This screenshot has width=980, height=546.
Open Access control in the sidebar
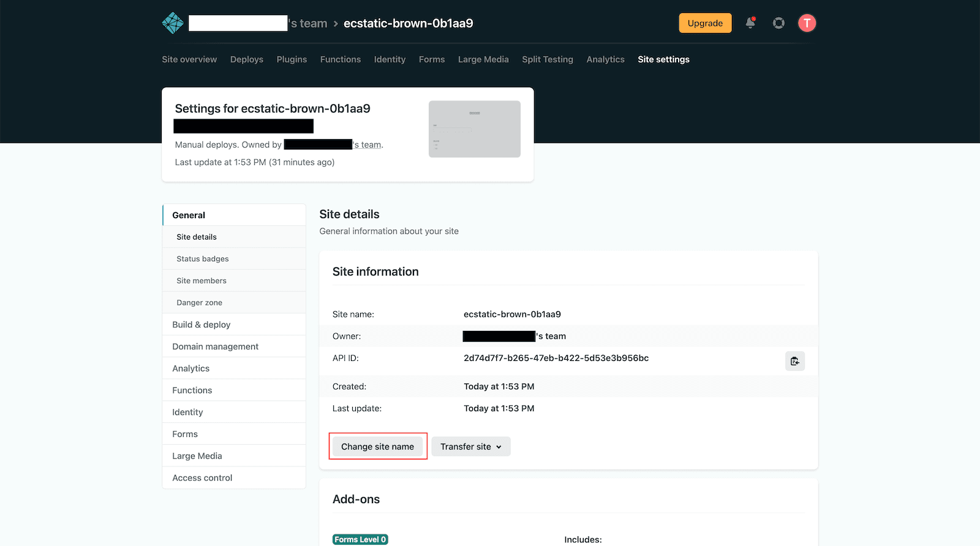234,478
